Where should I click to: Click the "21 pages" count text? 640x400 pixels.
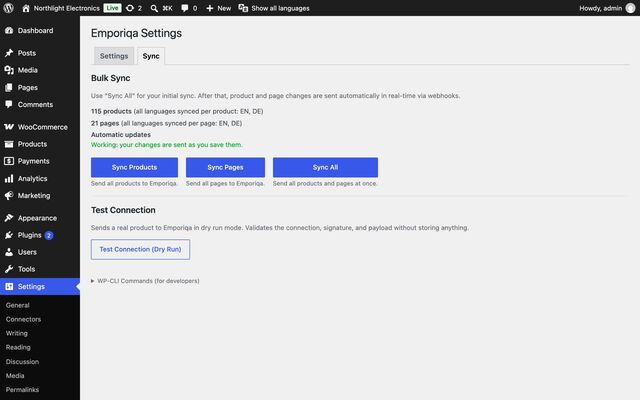pos(105,123)
